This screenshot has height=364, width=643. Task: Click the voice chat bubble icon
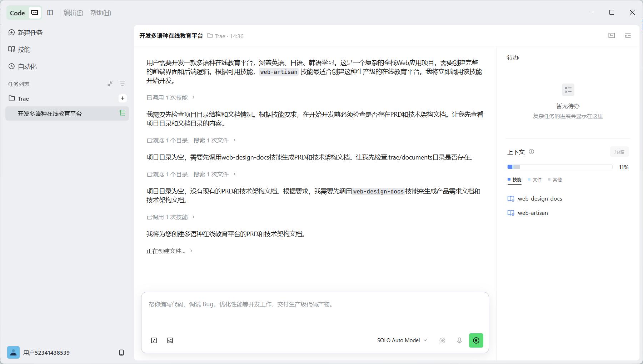(442, 340)
